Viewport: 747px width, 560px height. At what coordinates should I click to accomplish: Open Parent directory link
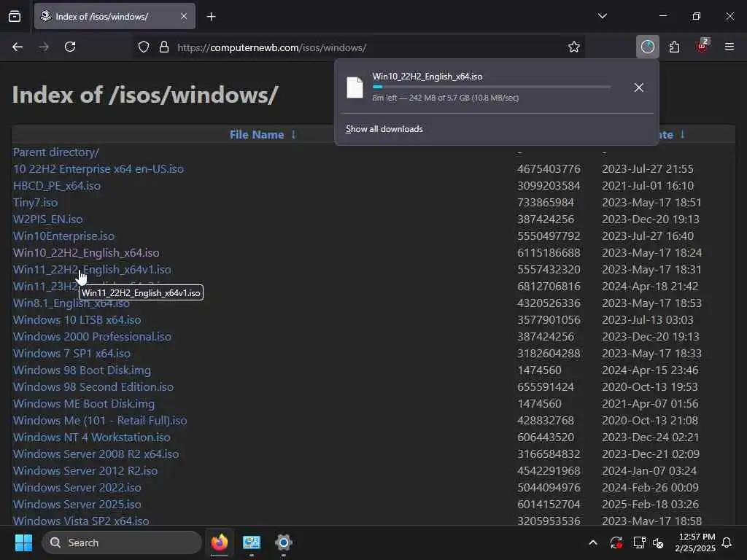(x=55, y=152)
